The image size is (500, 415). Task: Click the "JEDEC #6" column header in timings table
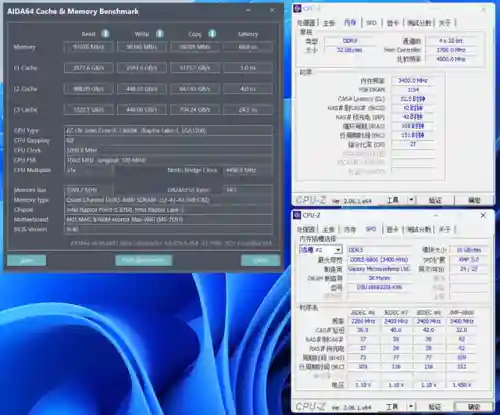coord(363,312)
